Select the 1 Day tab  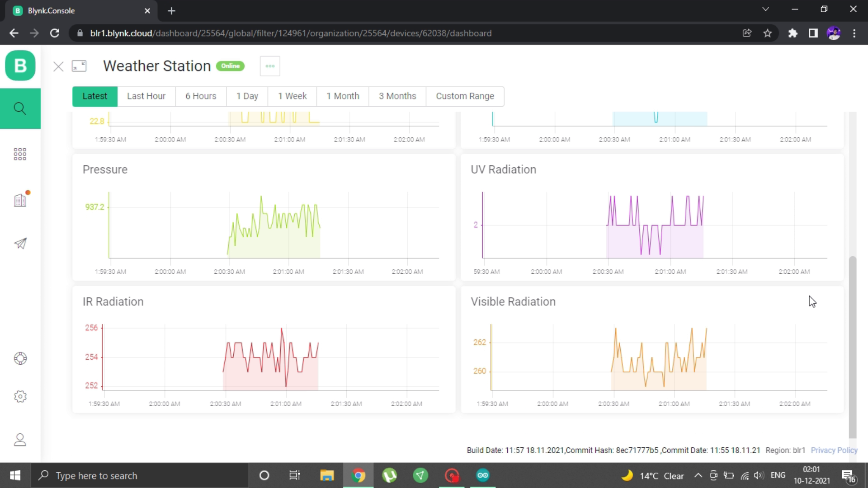247,96
